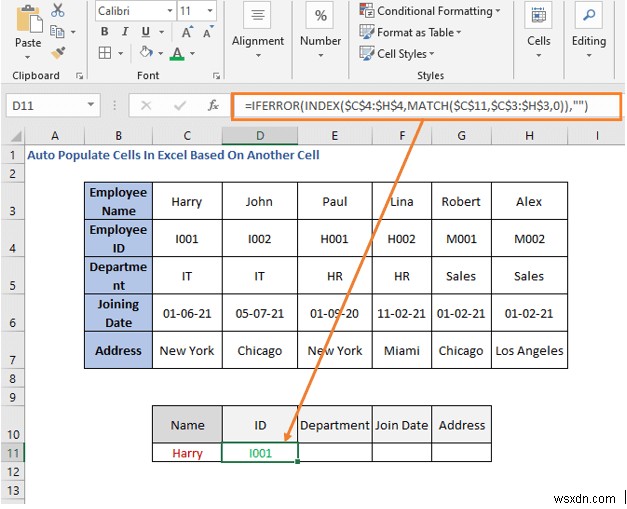Expand the Cells group menu
Viewport: 627px width, 509px height.
(539, 56)
